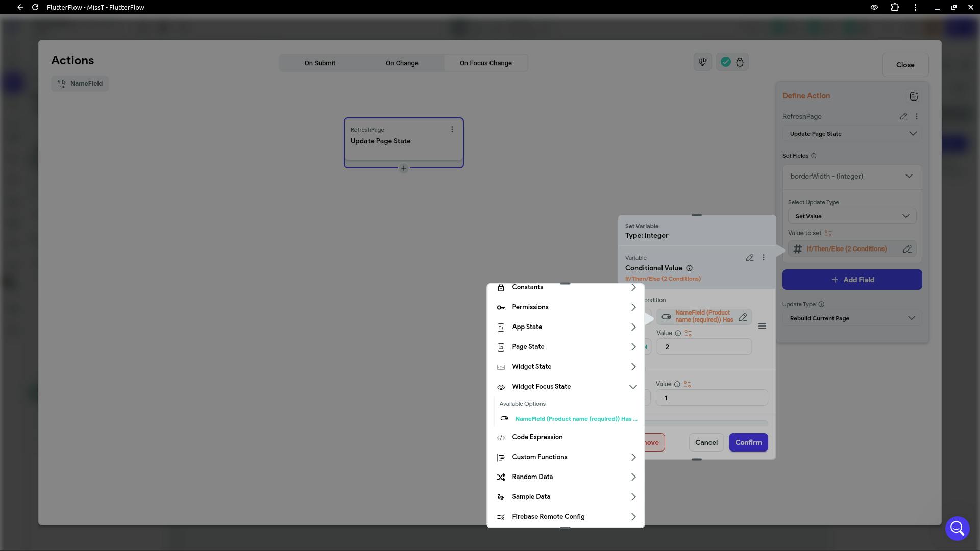Collapse the Widget Focus State section
This screenshot has height=551, width=980.
(633, 387)
